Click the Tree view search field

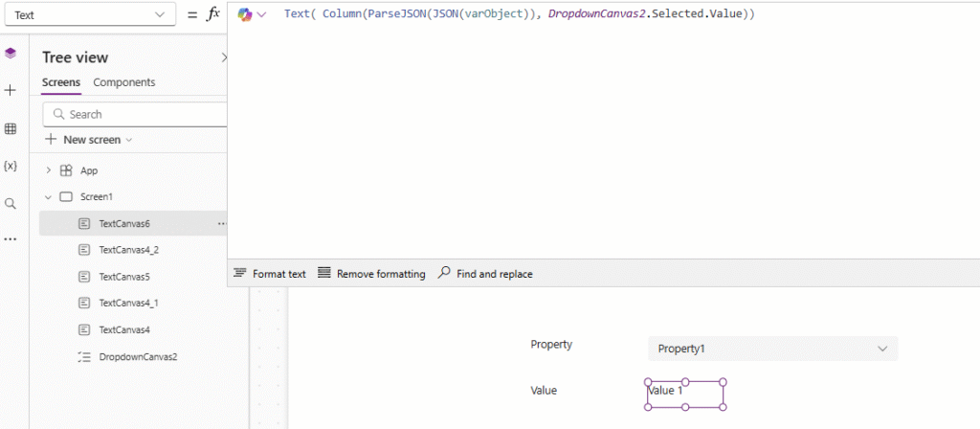pos(134,115)
